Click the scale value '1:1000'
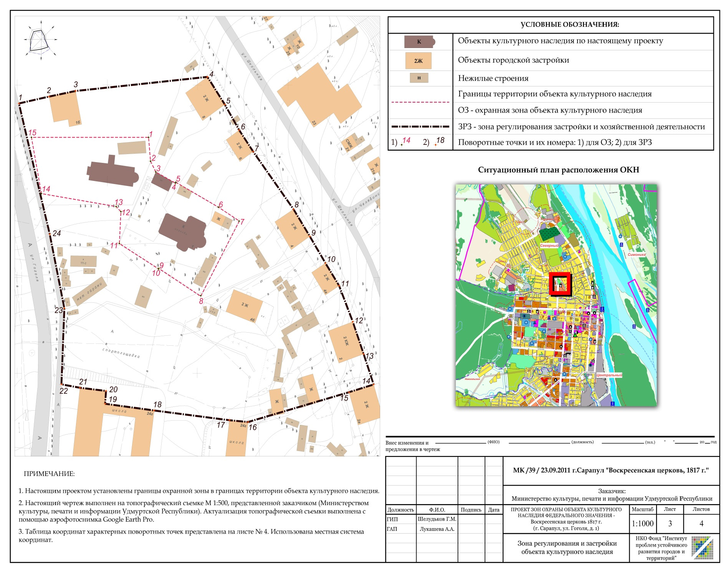 pyautogui.click(x=642, y=524)
